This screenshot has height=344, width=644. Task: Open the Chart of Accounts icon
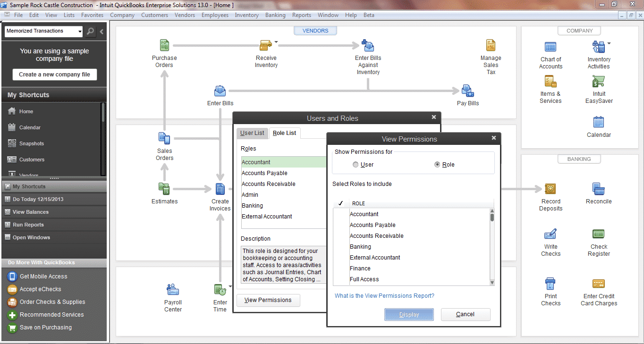click(551, 47)
